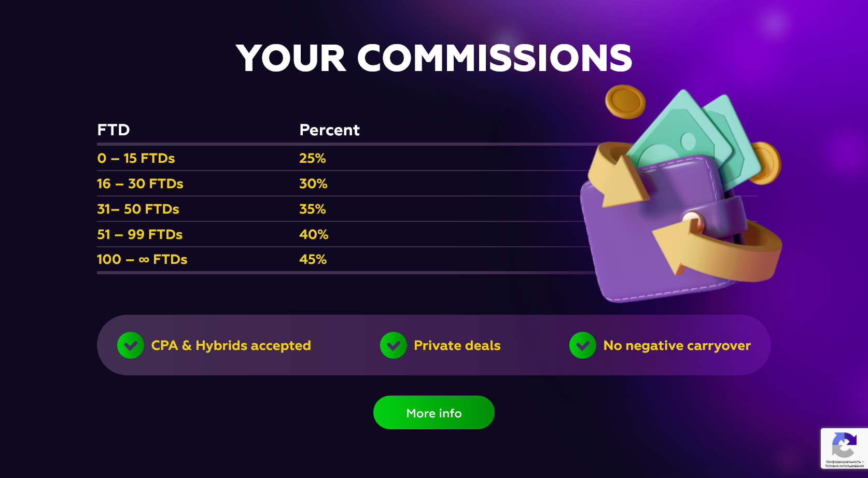This screenshot has width=868, height=478.
Task: Select the 31– 50 FTDs row
Action: click(138, 209)
